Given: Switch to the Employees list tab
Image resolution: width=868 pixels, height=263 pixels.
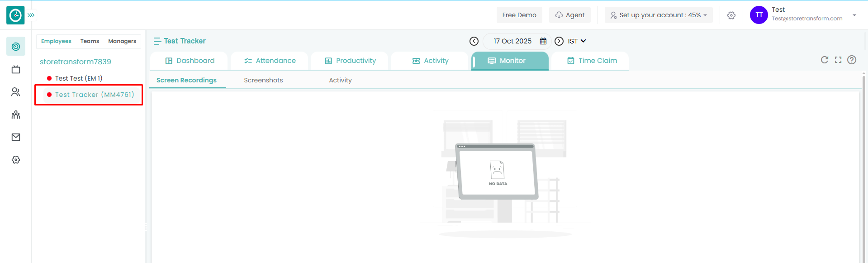Looking at the screenshot, I should (x=56, y=41).
